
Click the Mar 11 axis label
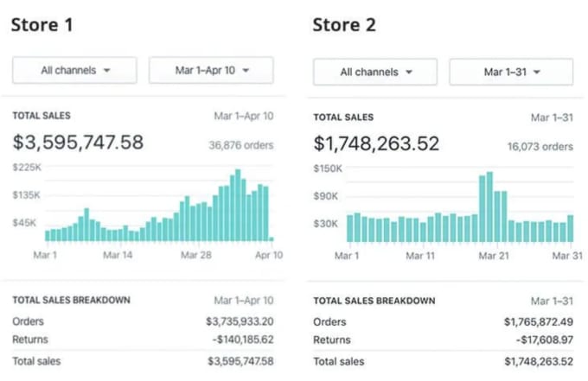(420, 256)
